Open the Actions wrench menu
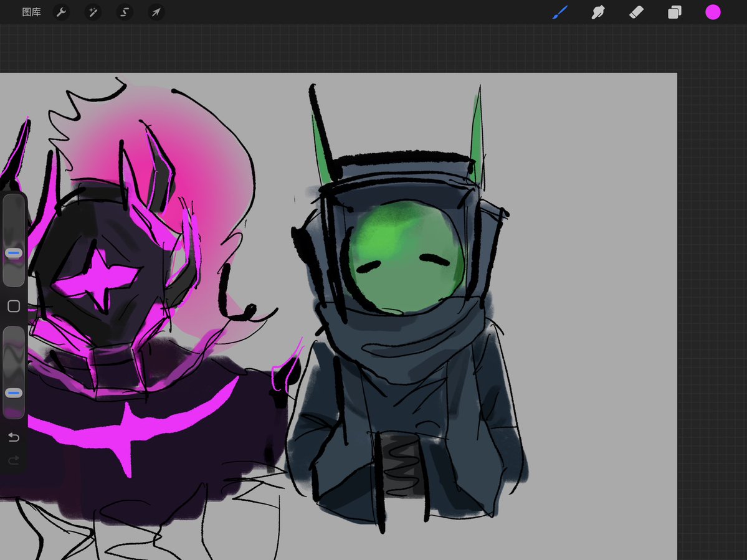 [61, 12]
